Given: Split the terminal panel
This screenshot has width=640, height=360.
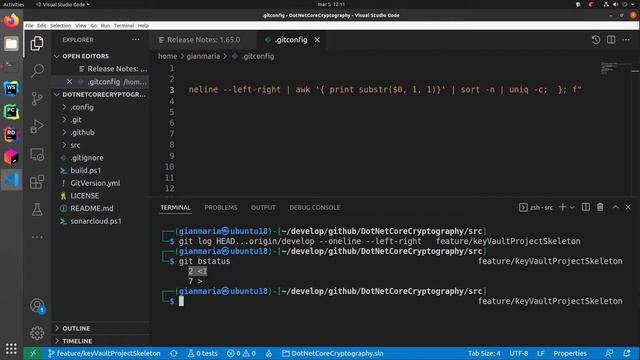Looking at the screenshot, I should (x=586, y=207).
